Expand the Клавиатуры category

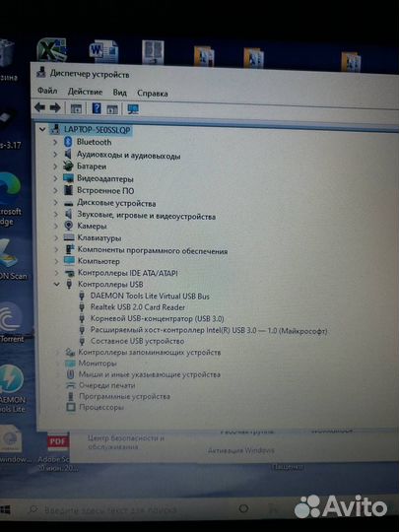coord(56,238)
